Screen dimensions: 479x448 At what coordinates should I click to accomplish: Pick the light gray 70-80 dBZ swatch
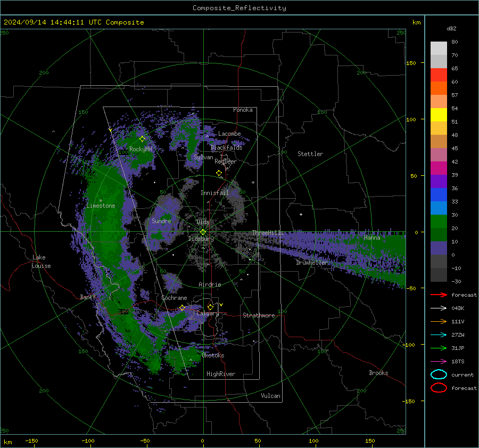(439, 48)
